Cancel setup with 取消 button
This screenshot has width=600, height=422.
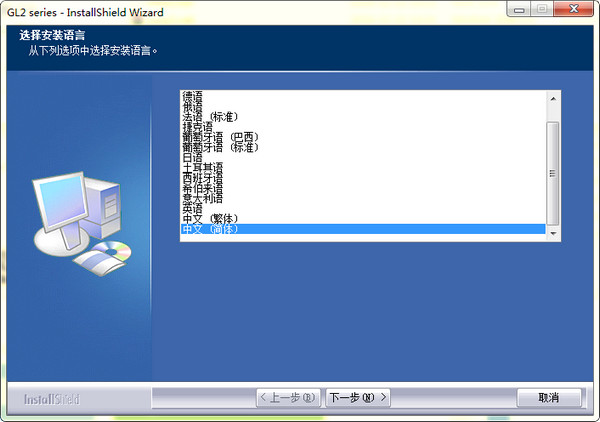click(549, 398)
